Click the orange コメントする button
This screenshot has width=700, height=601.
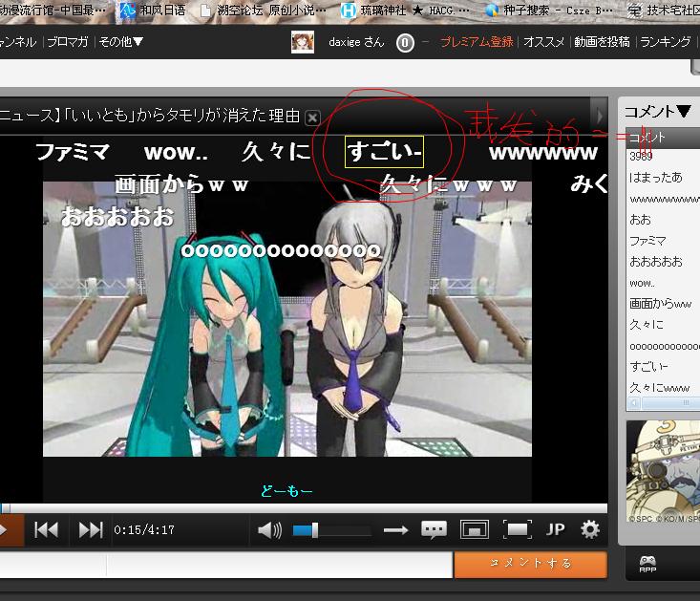tap(530, 565)
